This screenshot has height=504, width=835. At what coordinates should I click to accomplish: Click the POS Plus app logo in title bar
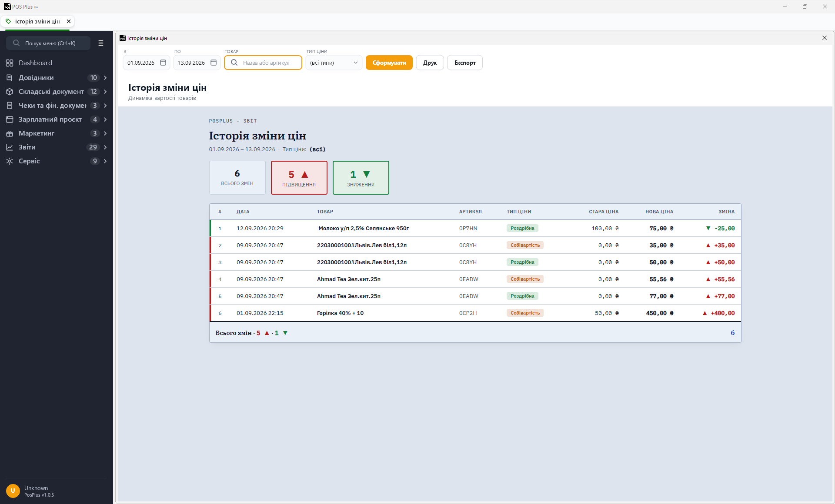(x=7, y=7)
